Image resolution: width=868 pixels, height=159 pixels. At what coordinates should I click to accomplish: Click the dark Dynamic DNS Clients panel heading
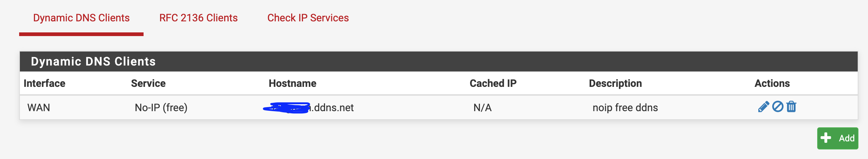[x=93, y=61]
